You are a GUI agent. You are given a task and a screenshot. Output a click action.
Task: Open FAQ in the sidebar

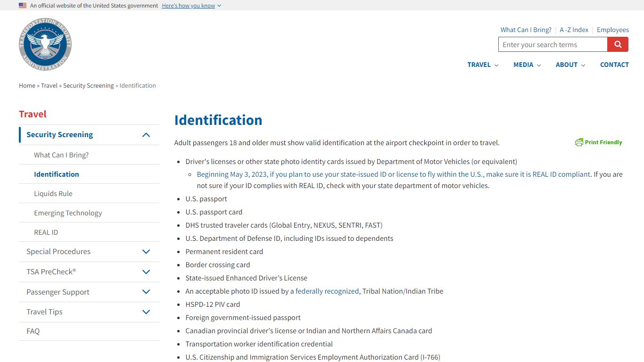tap(33, 331)
